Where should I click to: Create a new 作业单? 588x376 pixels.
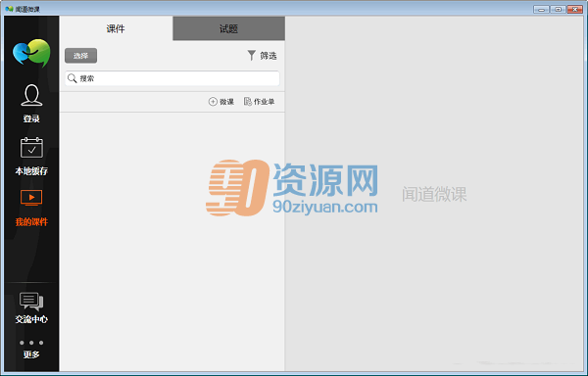pyautogui.click(x=259, y=102)
